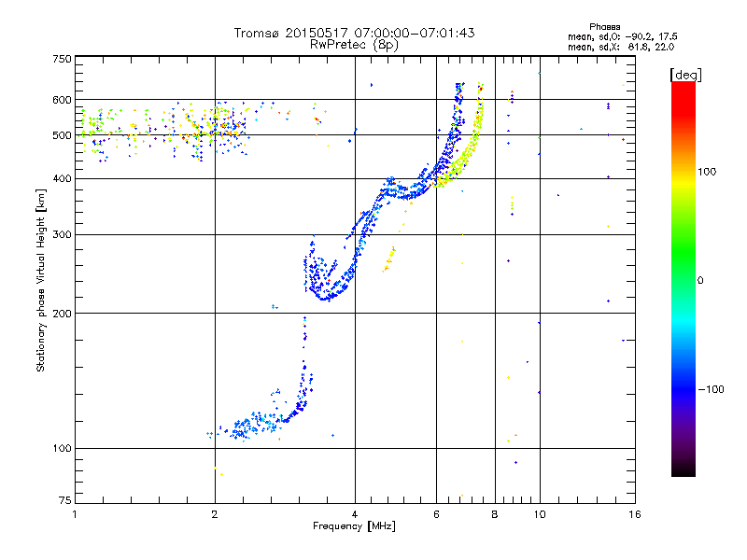This screenshot has height=560, width=747.
Task: Click the y-axis tick label '750'
Action: (x=62, y=59)
